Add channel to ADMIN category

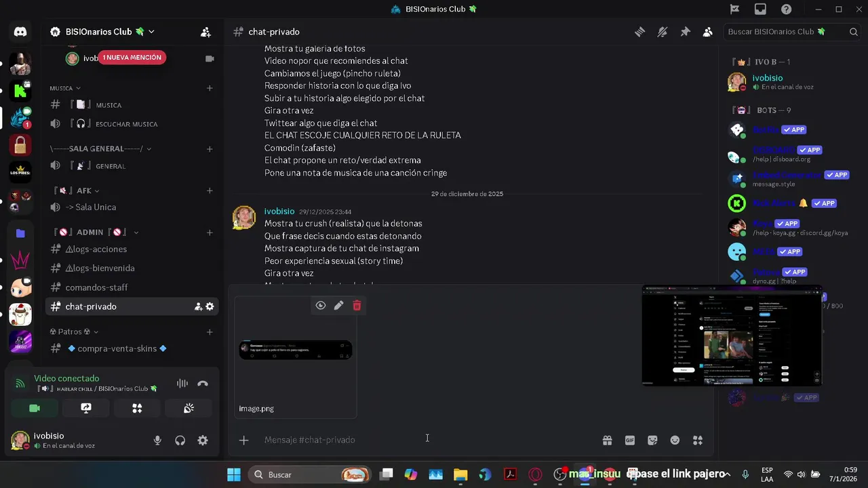click(x=210, y=232)
